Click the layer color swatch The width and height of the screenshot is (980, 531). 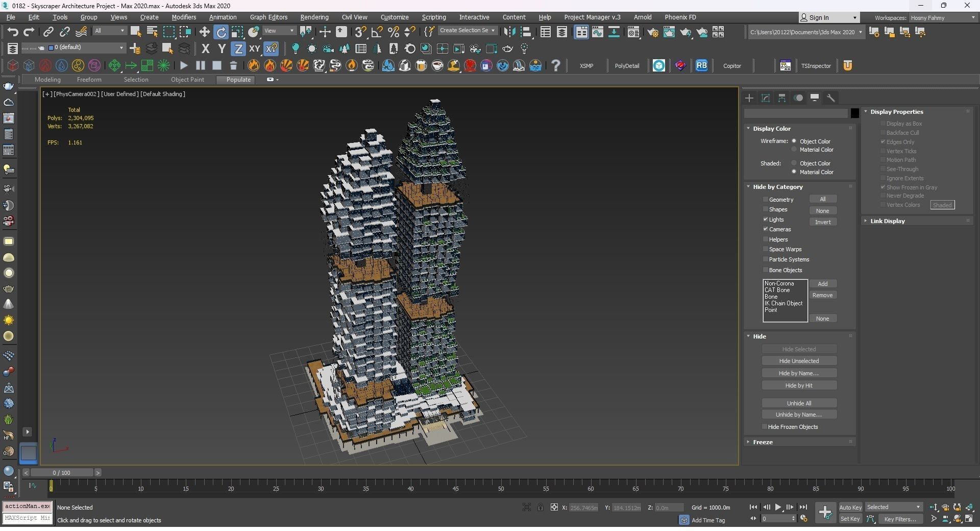[x=51, y=47]
